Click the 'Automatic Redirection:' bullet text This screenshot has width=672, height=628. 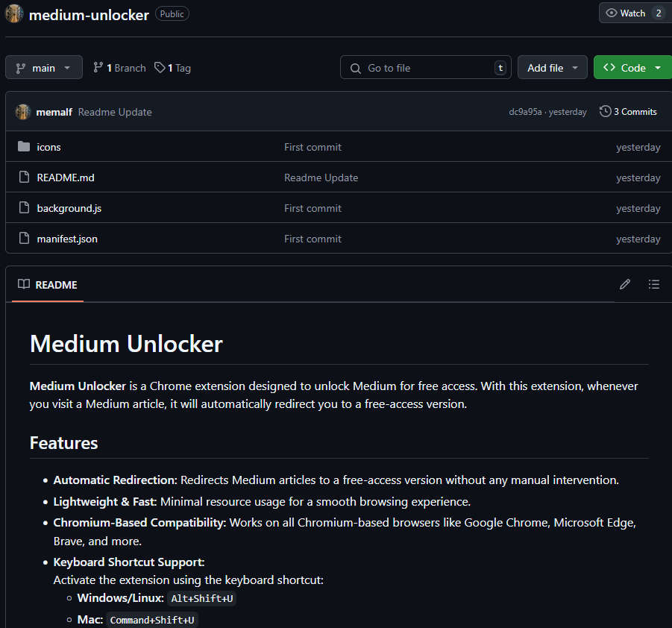click(x=116, y=480)
